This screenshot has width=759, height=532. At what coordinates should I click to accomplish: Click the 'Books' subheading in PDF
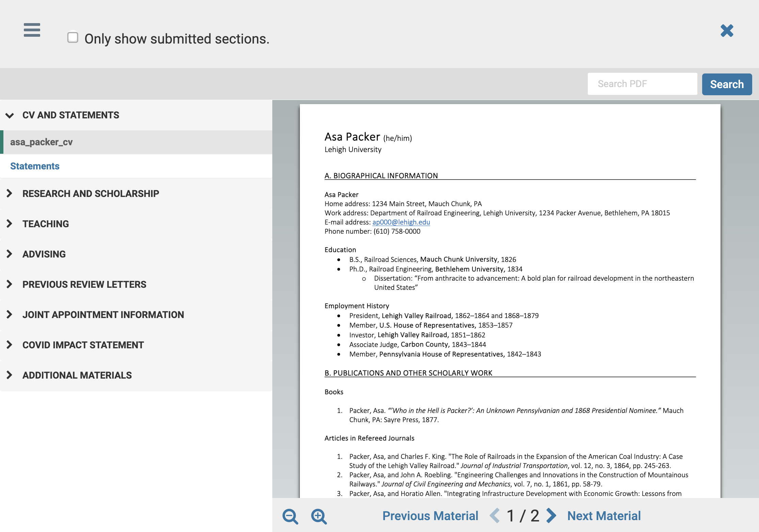334,392
